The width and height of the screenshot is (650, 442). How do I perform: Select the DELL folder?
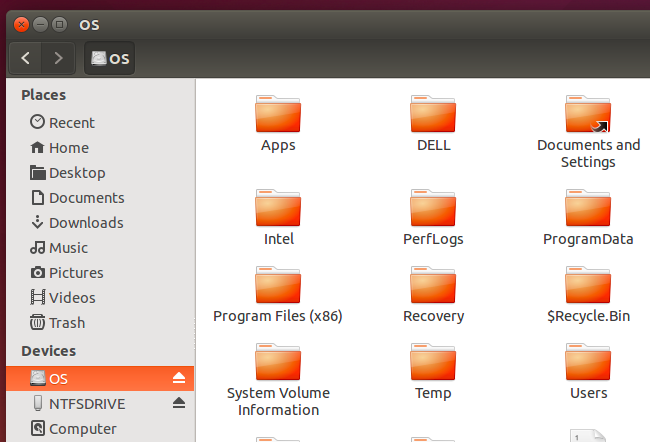pyautogui.click(x=433, y=115)
